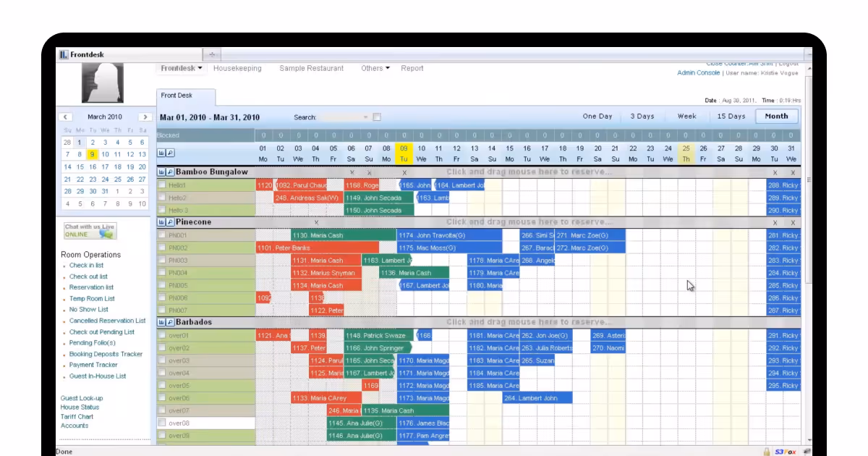
Task: Click the X under day 09 in Bamboo Bungalow row
Action: point(404,173)
